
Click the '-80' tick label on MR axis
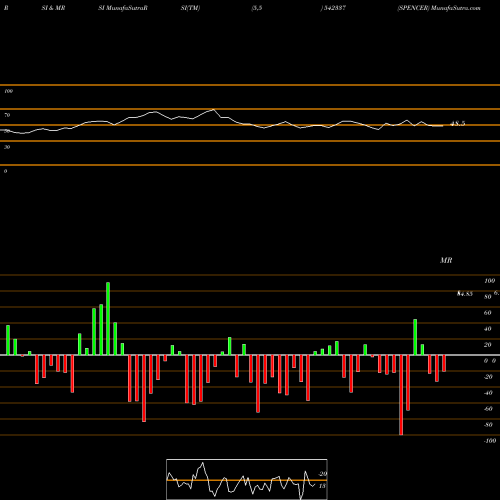coord(488,425)
